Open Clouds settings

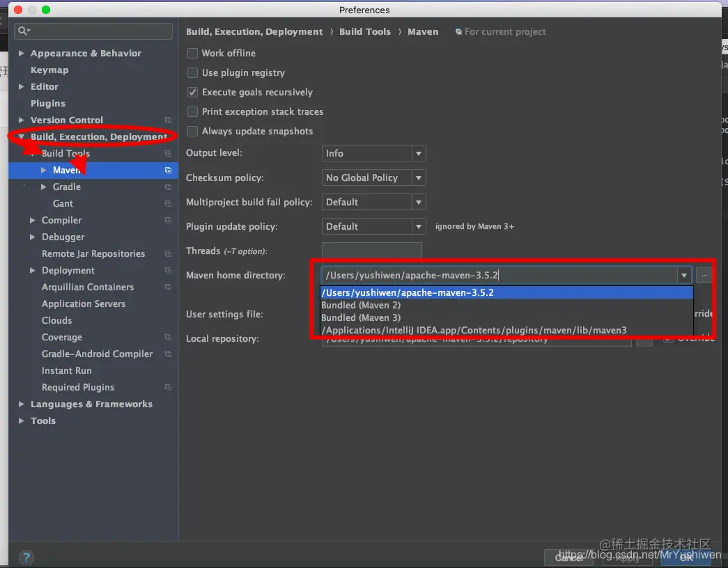coord(56,321)
